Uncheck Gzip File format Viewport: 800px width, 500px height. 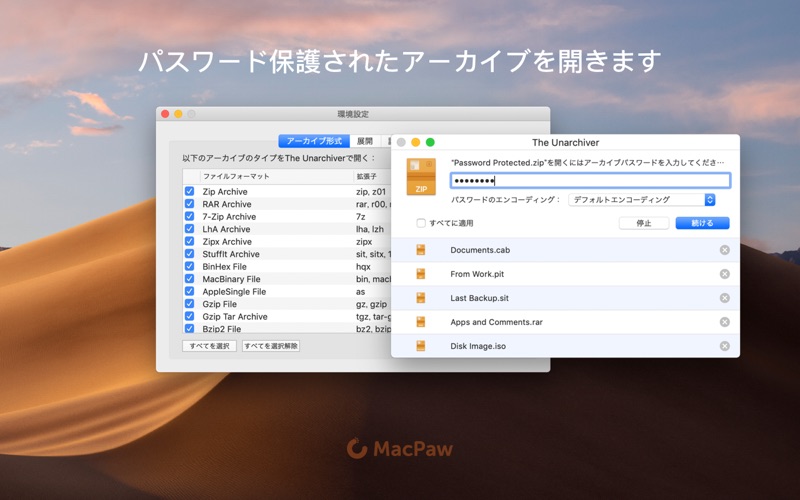[x=189, y=304]
